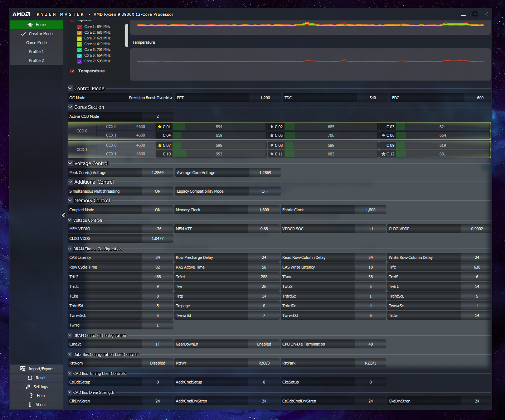Collapse Data Bus Configuration User Controls
The image size is (505, 420).
point(70,354)
